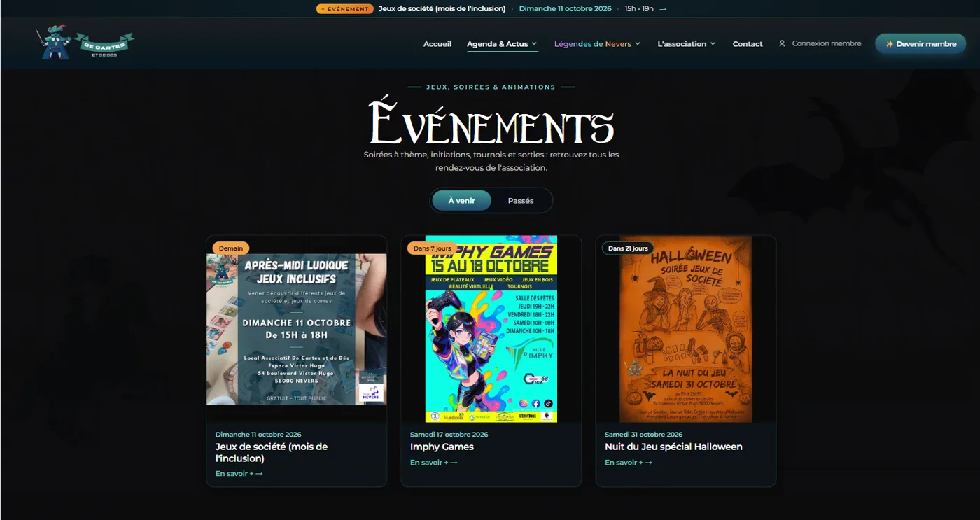Image resolution: width=980 pixels, height=520 pixels.
Task: Click the Dans 21 jours badge
Action: click(628, 248)
